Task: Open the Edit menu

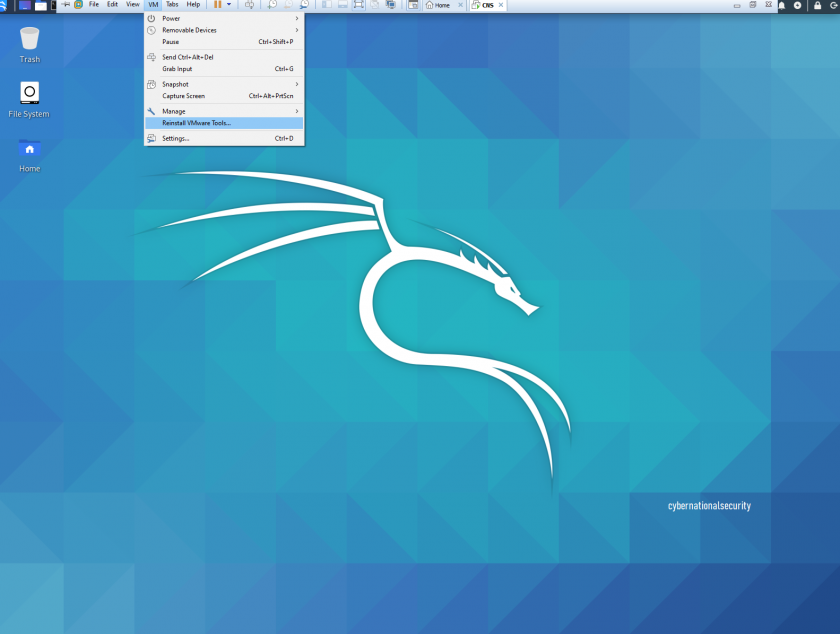Action: pyautogui.click(x=112, y=4)
